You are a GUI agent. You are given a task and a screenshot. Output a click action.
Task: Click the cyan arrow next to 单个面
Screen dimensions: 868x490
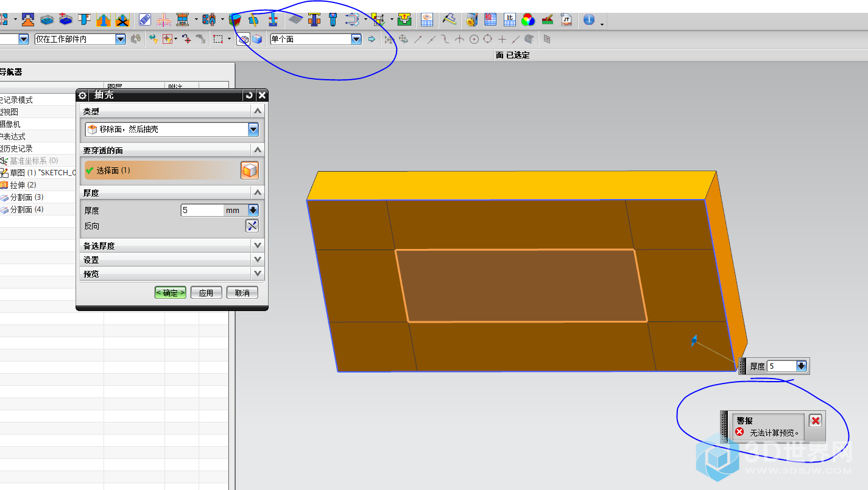[372, 39]
